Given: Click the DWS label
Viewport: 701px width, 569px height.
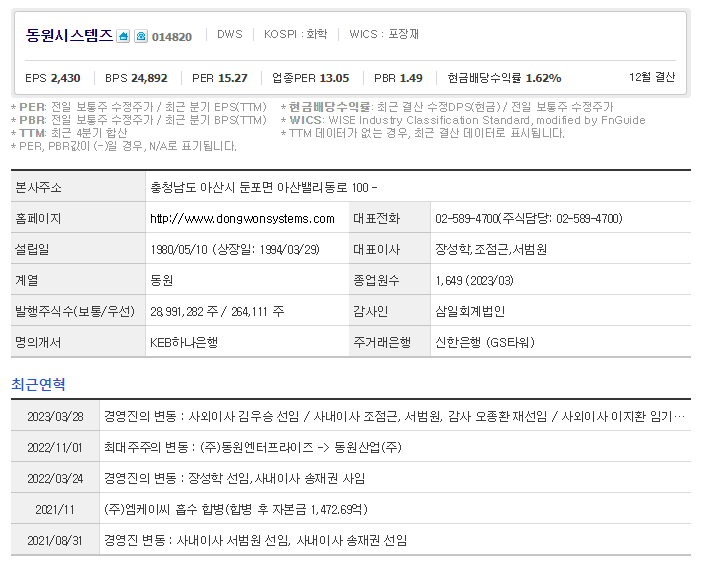Looking at the screenshot, I should pyautogui.click(x=230, y=34).
